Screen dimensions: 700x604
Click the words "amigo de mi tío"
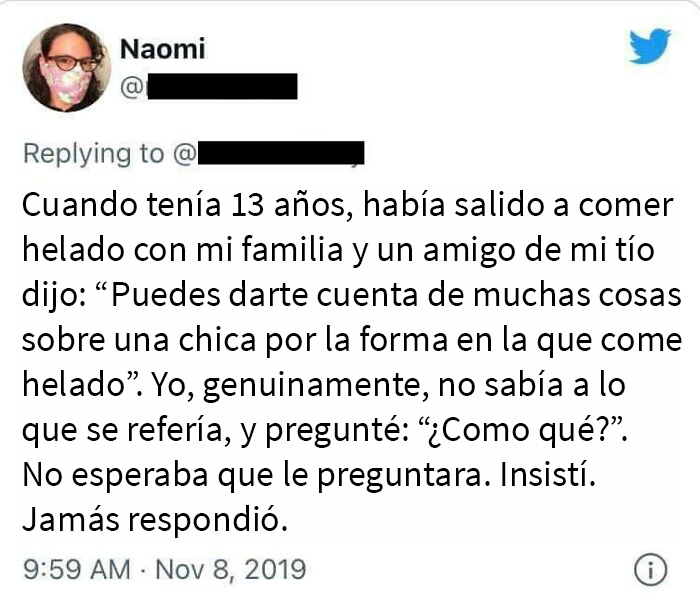(x=518, y=251)
